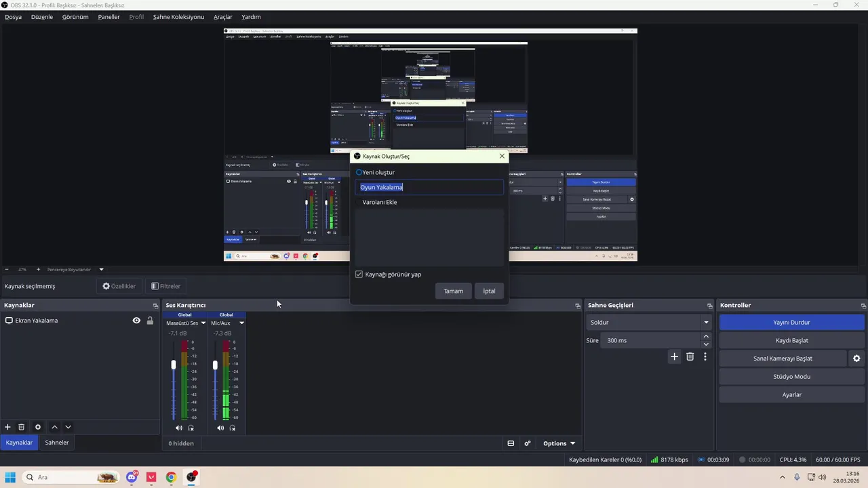
Task: Open the Soldur transition dropdown
Action: click(x=650, y=323)
